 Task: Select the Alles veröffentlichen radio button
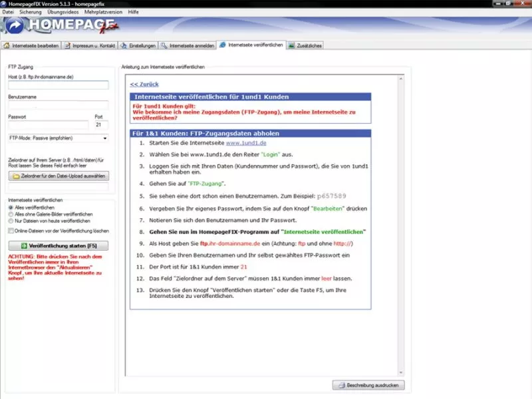[x=10, y=207]
